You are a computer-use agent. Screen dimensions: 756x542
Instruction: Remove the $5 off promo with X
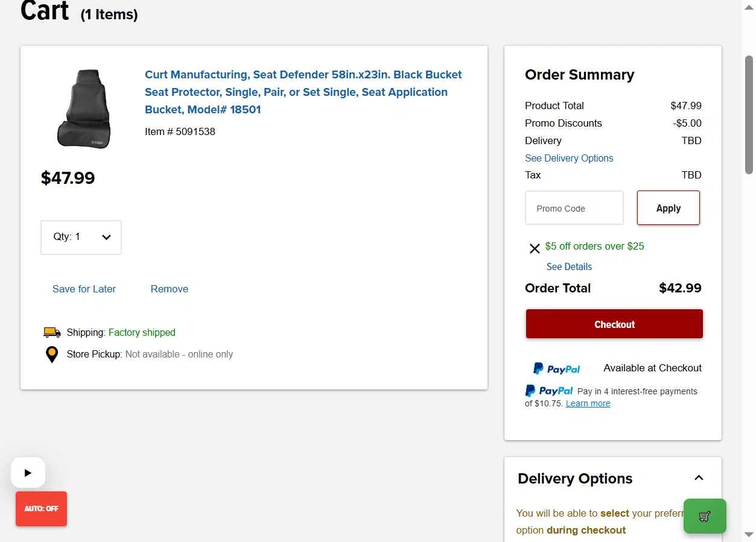(x=535, y=248)
